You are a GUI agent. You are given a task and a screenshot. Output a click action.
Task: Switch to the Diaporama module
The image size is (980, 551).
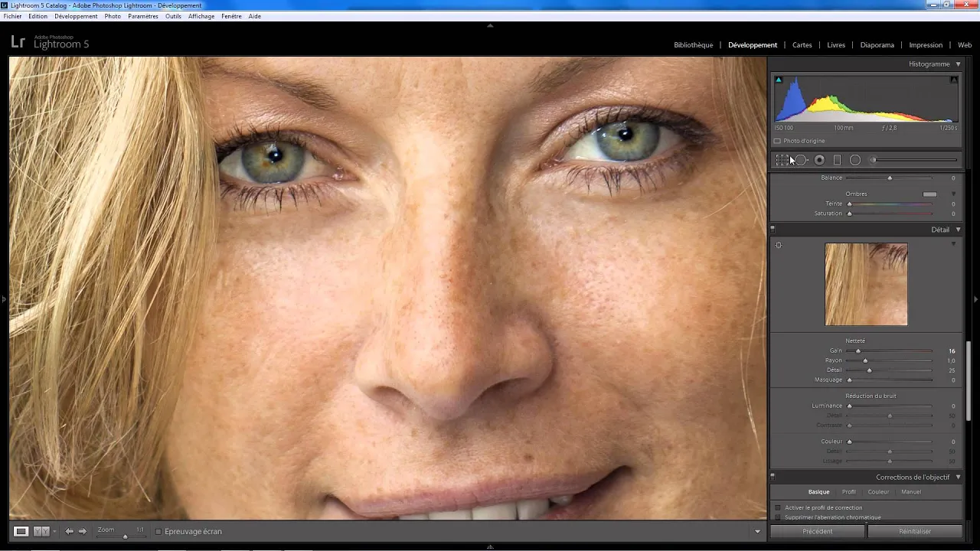coord(877,45)
